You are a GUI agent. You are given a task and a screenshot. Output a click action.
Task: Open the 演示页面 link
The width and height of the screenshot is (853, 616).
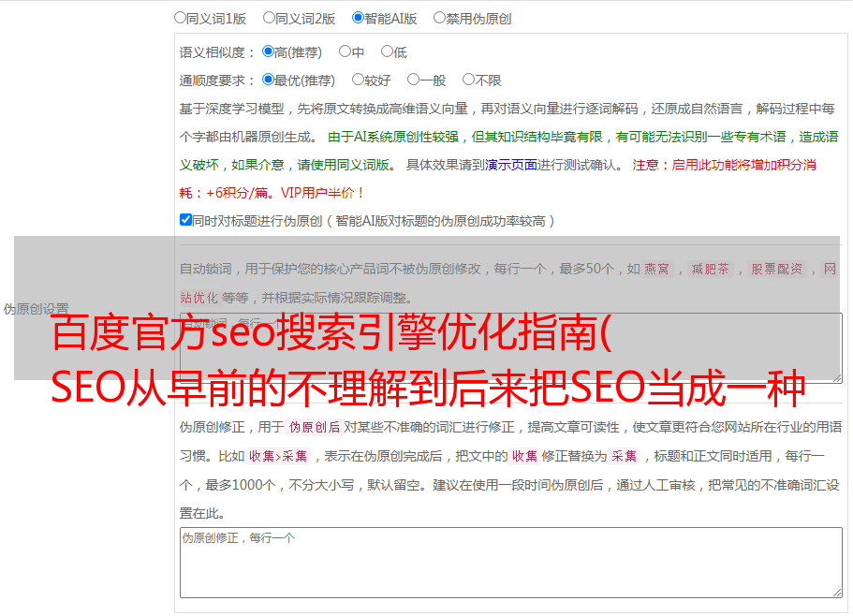point(511,165)
